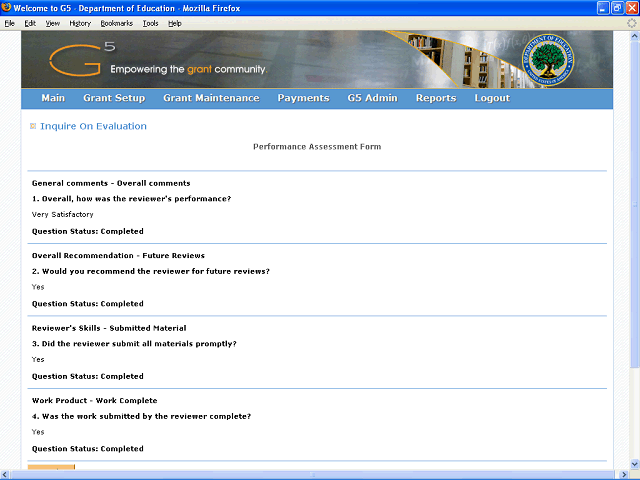The width and height of the screenshot is (640, 480).
Task: Click the Inquire On Evaluation heading
Action: click(93, 126)
